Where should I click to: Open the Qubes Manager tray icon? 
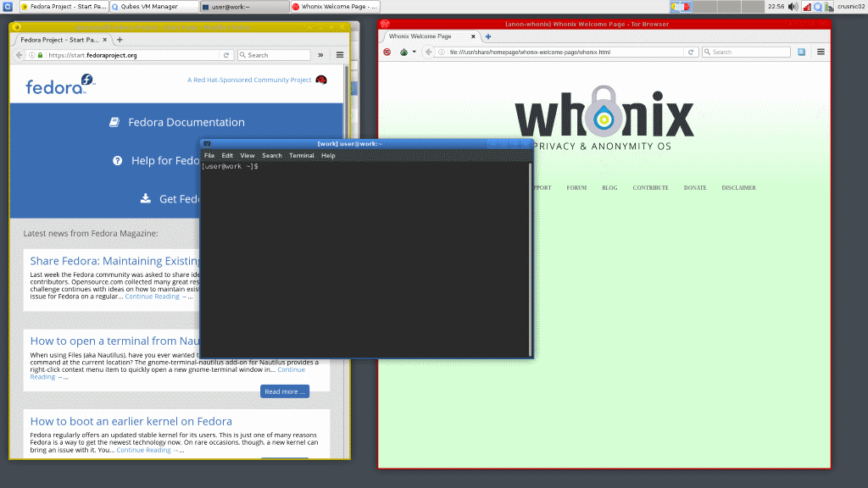(818, 7)
